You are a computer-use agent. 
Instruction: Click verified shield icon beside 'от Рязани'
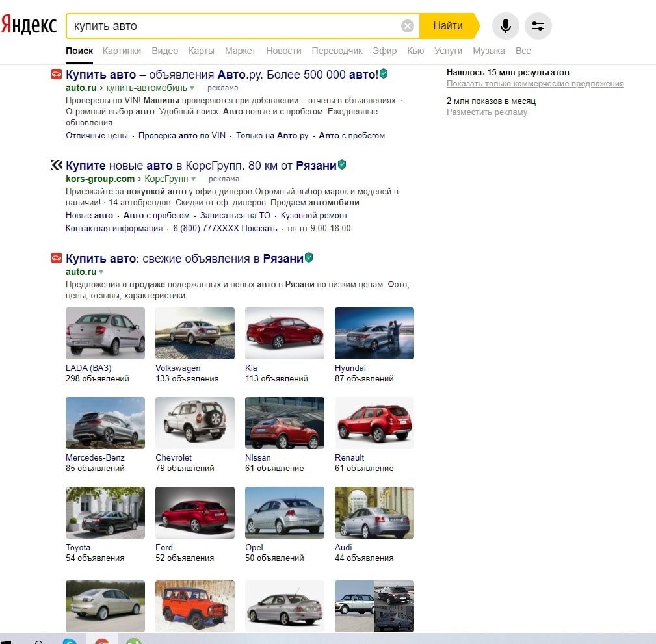point(342,165)
